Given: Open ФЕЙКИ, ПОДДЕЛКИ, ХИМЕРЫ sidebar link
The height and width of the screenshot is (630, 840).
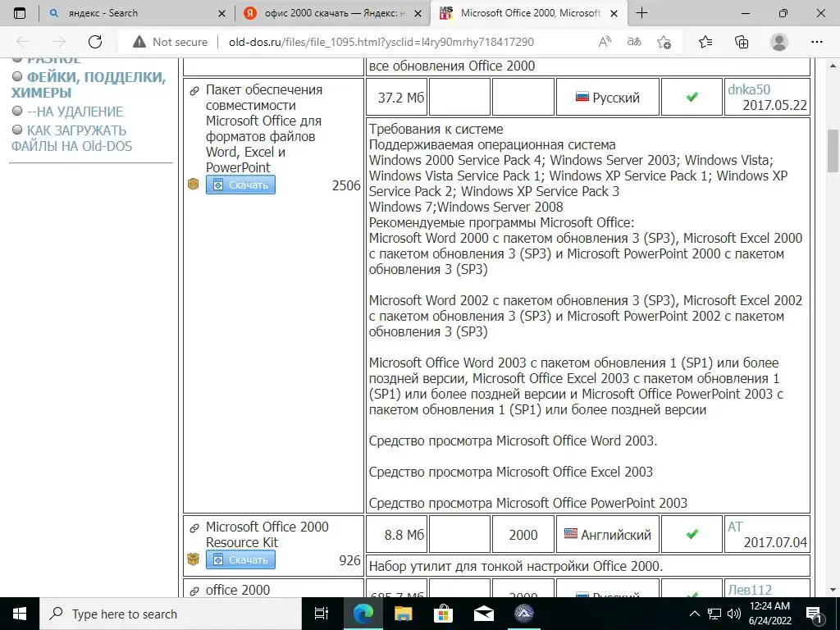Looking at the screenshot, I should [x=89, y=84].
